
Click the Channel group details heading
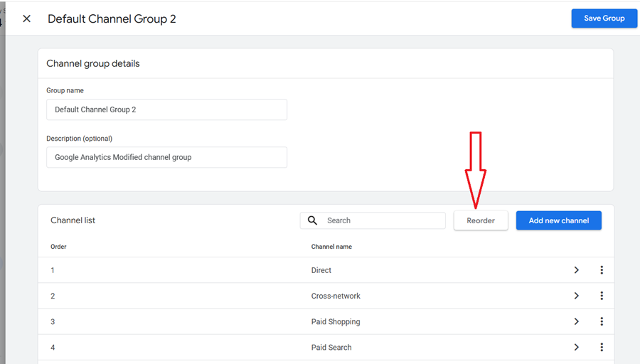pyautogui.click(x=93, y=63)
